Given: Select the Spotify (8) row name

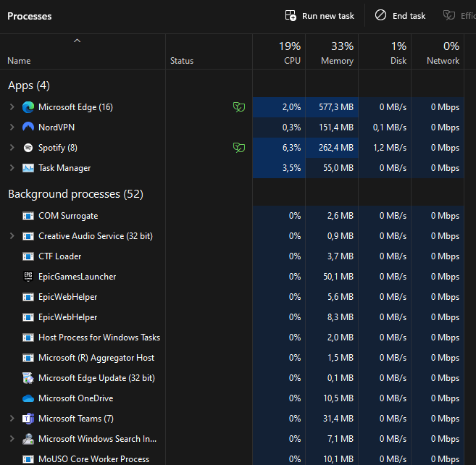Looking at the screenshot, I should point(58,148).
